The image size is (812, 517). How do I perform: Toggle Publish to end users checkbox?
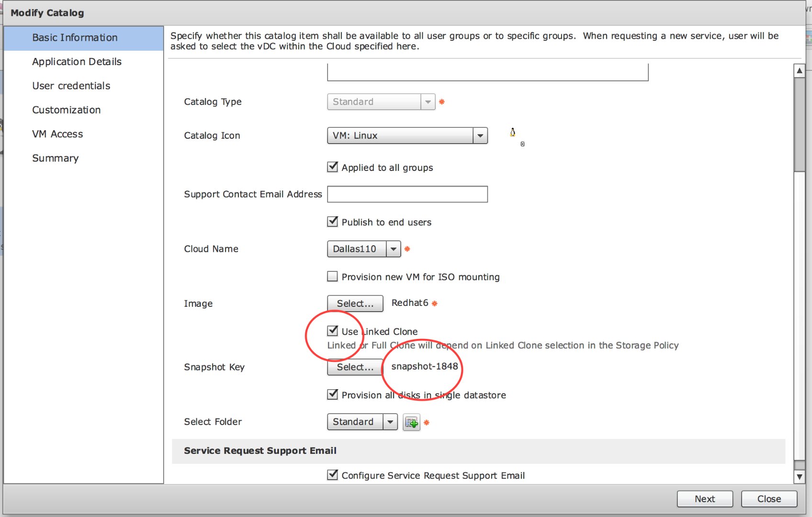coord(332,222)
